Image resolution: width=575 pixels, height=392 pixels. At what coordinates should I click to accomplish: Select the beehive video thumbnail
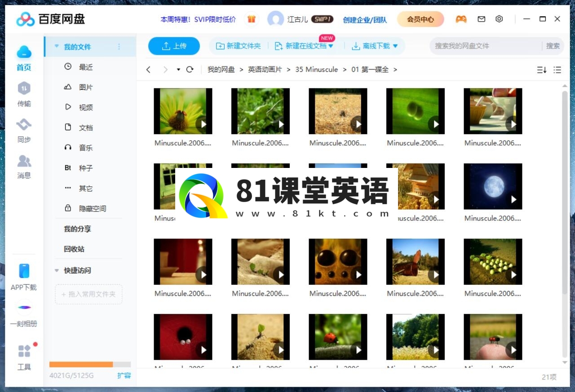click(416, 186)
